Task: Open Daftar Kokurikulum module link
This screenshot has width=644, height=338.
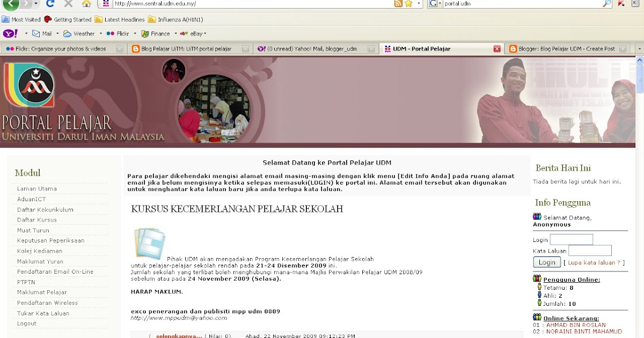Action: tap(45, 210)
